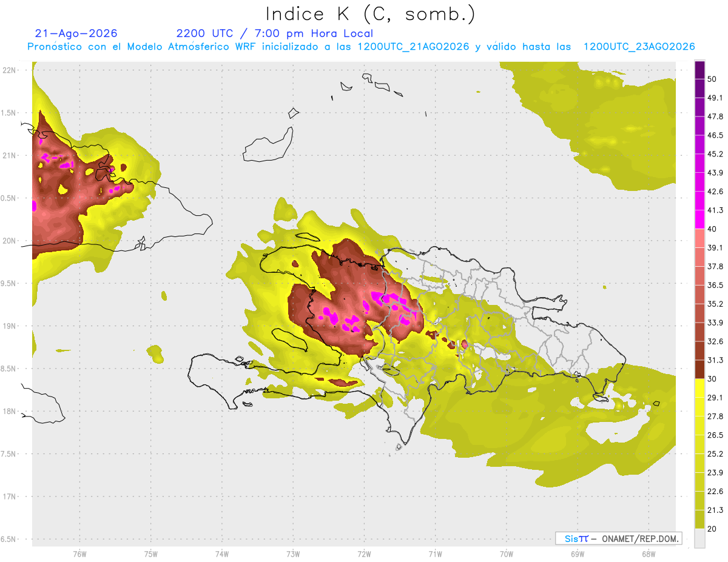
Task: Click the color bar value 36.5
Action: 715,285
